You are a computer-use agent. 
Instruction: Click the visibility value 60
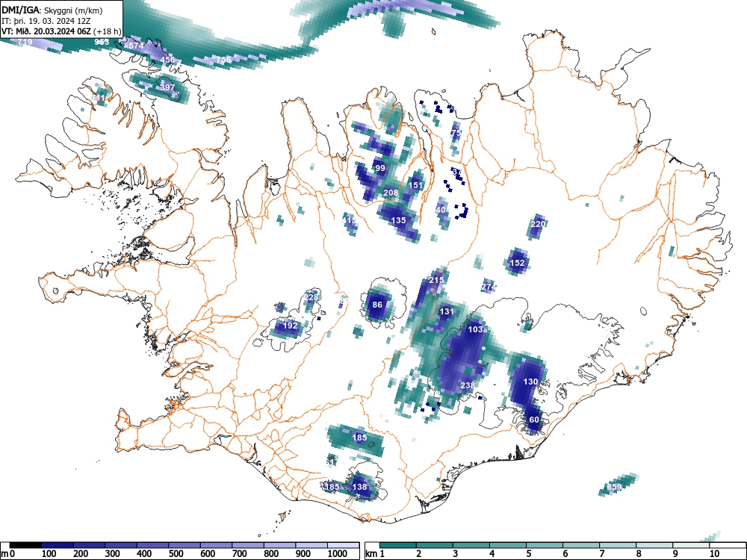tap(534, 420)
